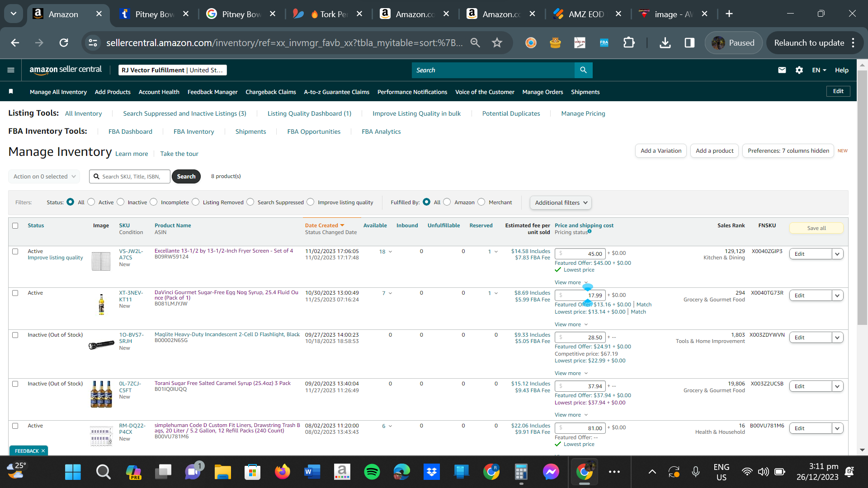This screenshot has width=868, height=488.
Task: Open Calculator from the taskbar
Action: tap(521, 472)
